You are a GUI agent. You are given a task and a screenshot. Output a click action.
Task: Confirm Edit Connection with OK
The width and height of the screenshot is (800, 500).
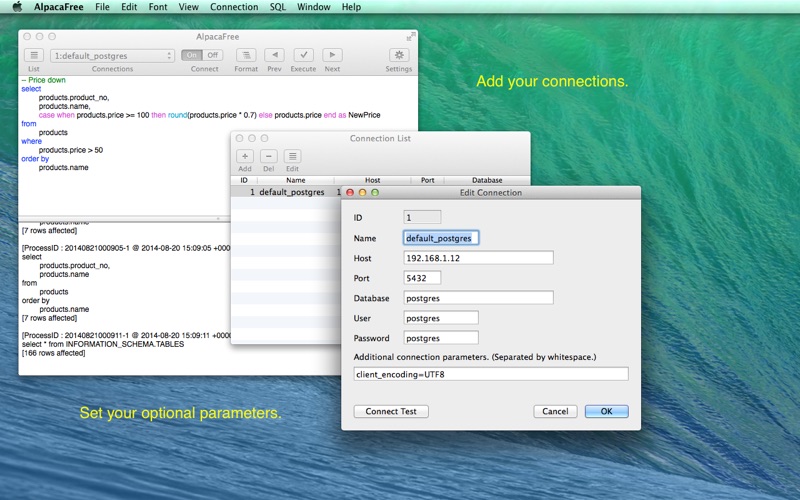(607, 411)
